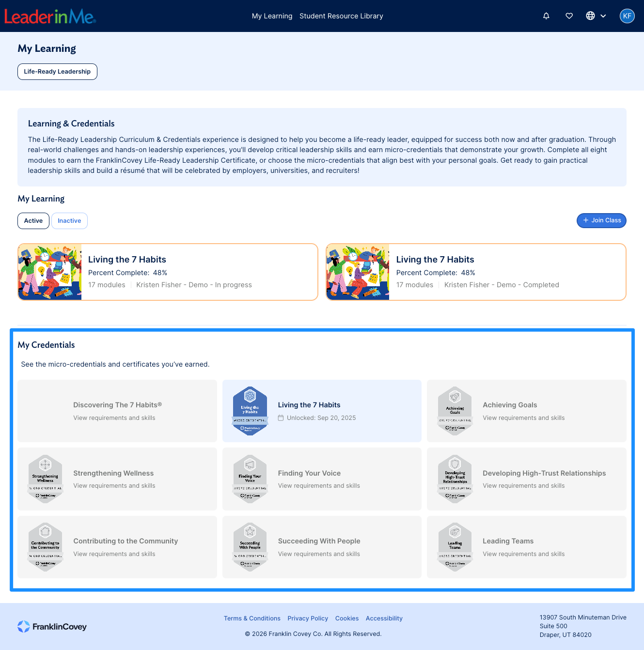The image size is (644, 650).
Task: Go to My Learning in top navigation
Action: 272,16
